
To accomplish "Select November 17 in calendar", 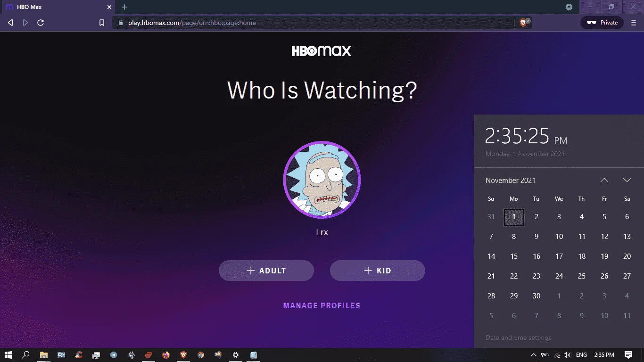I will [559, 256].
